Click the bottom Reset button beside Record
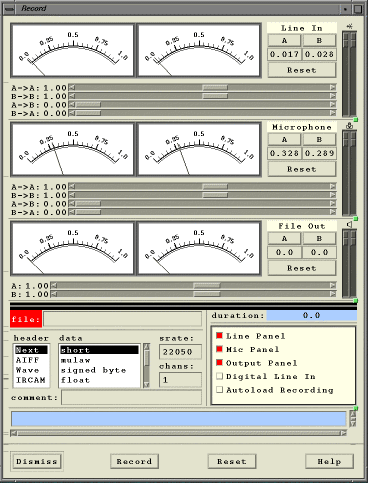Viewport: 368px width, 483px height. click(x=232, y=461)
